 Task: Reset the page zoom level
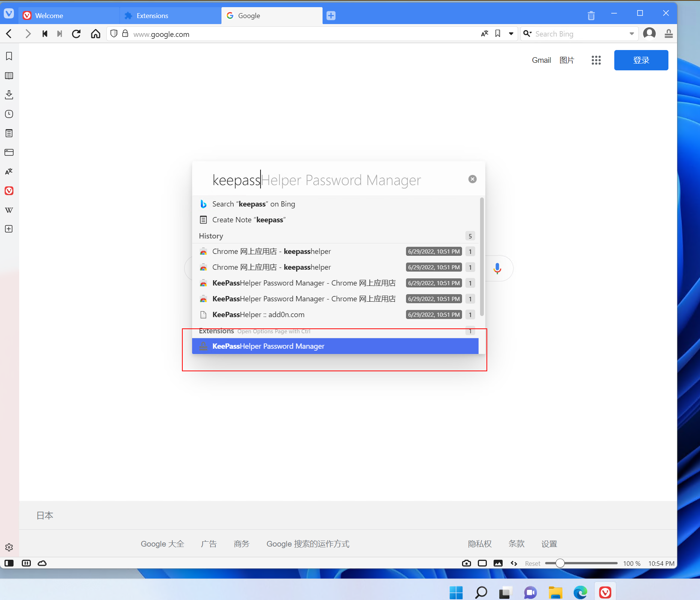(533, 564)
